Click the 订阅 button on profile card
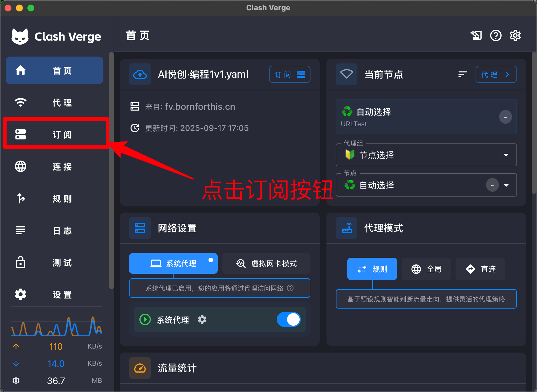 pos(290,74)
